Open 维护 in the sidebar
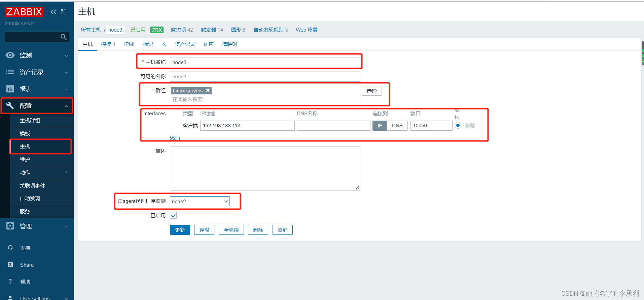This screenshot has width=644, height=300. pos(42,160)
